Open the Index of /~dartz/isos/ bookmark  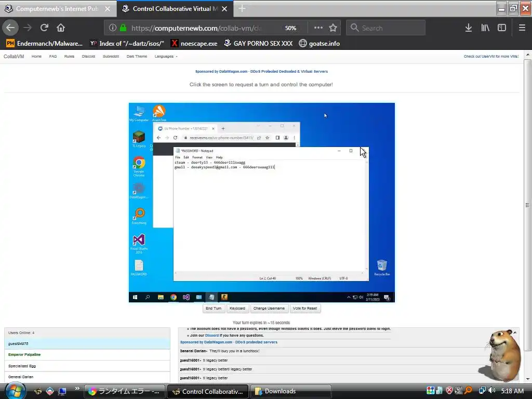click(127, 44)
